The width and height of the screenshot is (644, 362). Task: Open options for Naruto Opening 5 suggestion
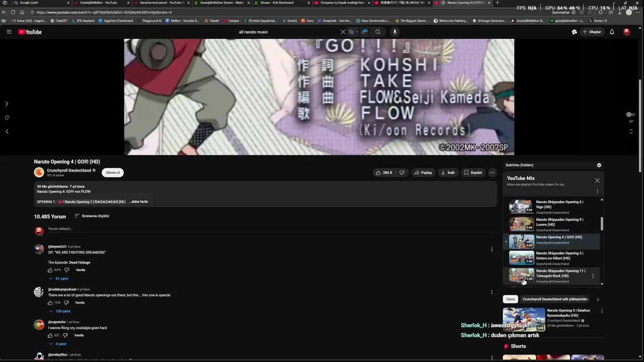pyautogui.click(x=602, y=311)
